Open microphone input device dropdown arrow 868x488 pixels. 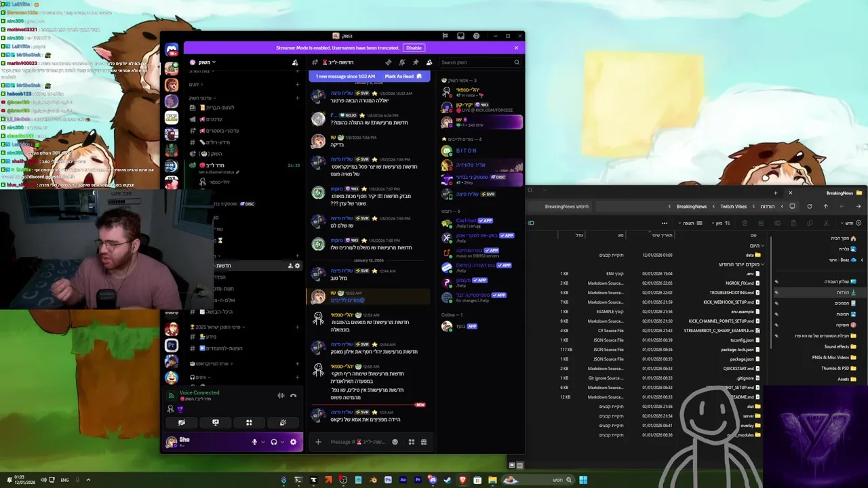(263, 442)
